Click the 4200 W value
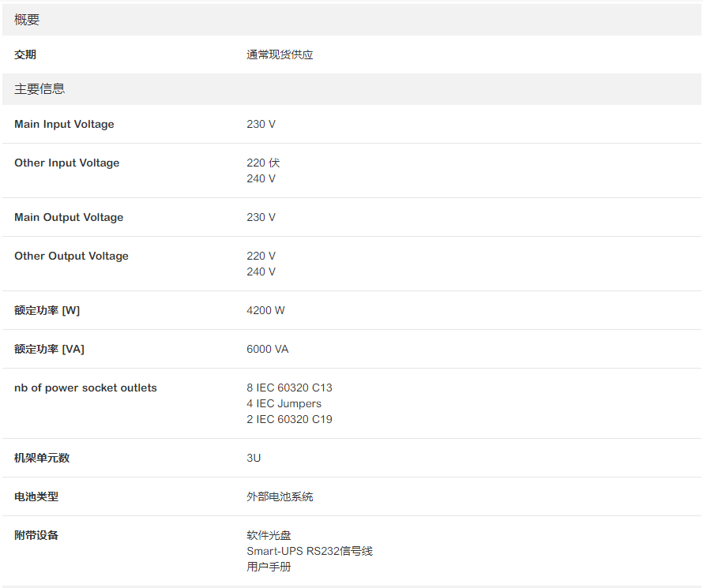Viewport: 703px width, 588px height. coord(265,310)
